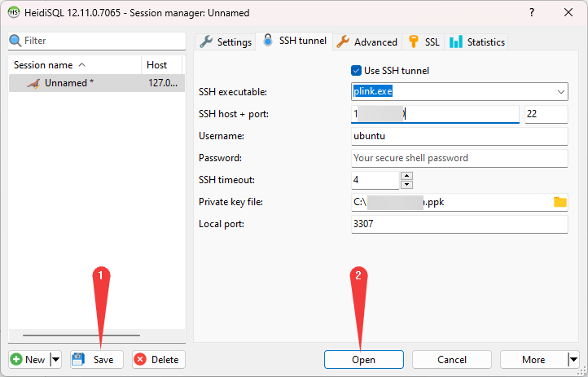Image resolution: width=588 pixels, height=377 pixels.
Task: Switch to the Advanced tab
Action: (x=367, y=42)
